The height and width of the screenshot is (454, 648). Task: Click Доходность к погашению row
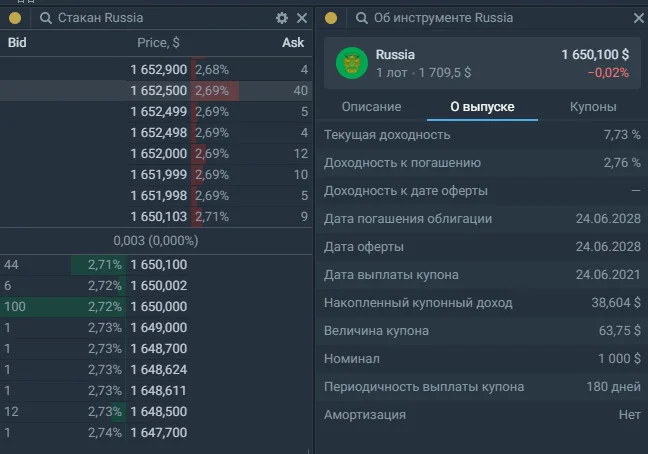[482, 163]
